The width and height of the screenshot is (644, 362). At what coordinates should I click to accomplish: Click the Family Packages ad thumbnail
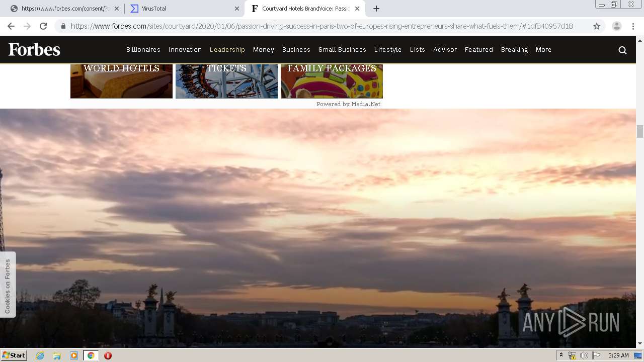click(x=332, y=81)
